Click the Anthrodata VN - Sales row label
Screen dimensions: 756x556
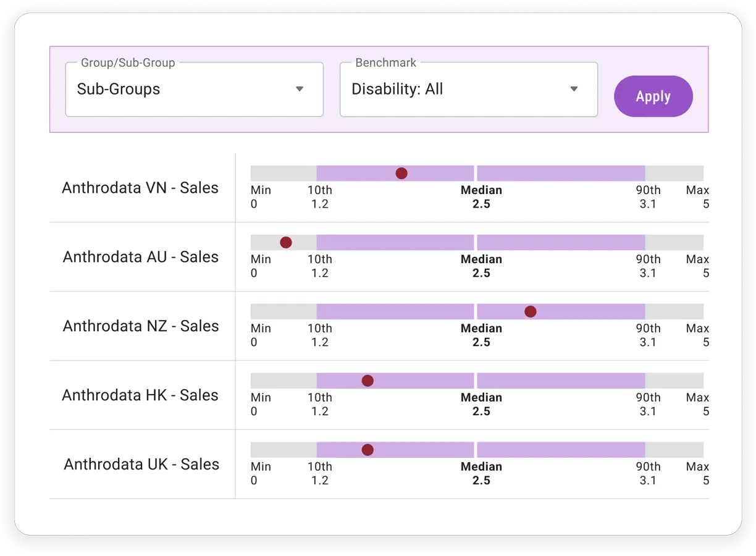point(140,188)
